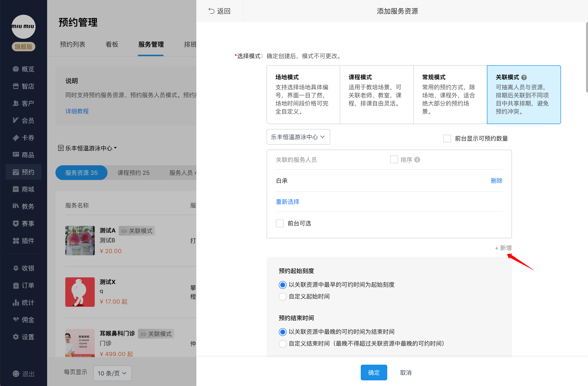Check the 前台可选 checkbox
This screenshot has height=386, width=588.
(x=280, y=223)
